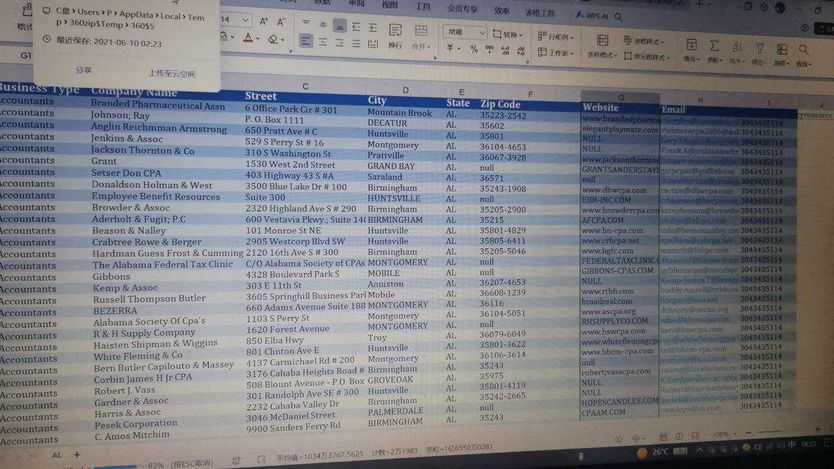Toggle the highlighted bottom align button
The height and width of the screenshot is (469, 834).
340,26
